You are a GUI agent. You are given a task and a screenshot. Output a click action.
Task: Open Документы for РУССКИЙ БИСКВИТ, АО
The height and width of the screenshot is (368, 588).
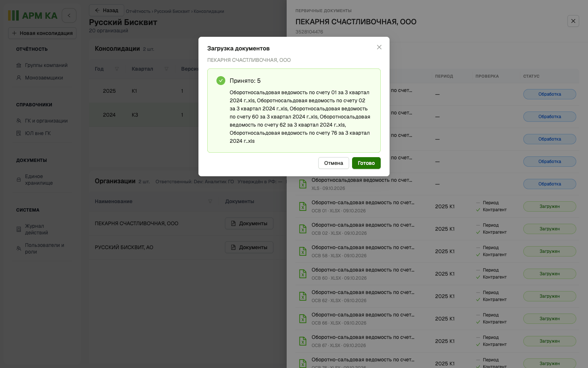[249, 247]
